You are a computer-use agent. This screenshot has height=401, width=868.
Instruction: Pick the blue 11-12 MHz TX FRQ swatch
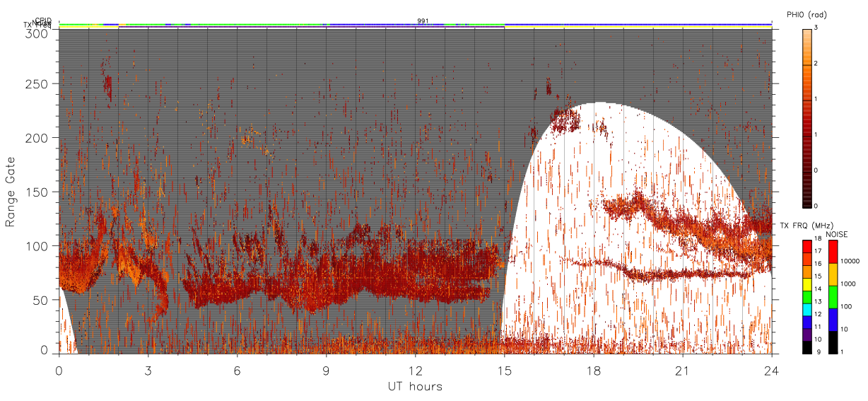(x=807, y=321)
